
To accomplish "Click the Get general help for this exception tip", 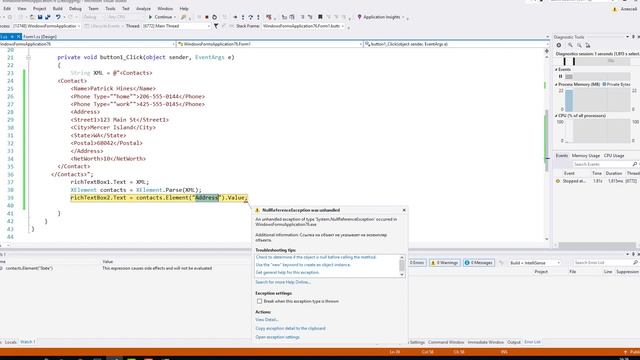I will (x=287, y=273).
